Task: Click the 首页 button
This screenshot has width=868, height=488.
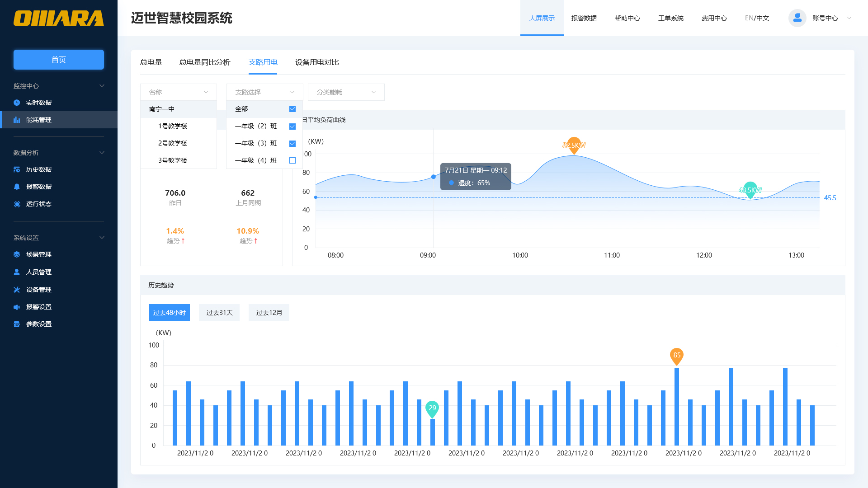Action: (59, 60)
